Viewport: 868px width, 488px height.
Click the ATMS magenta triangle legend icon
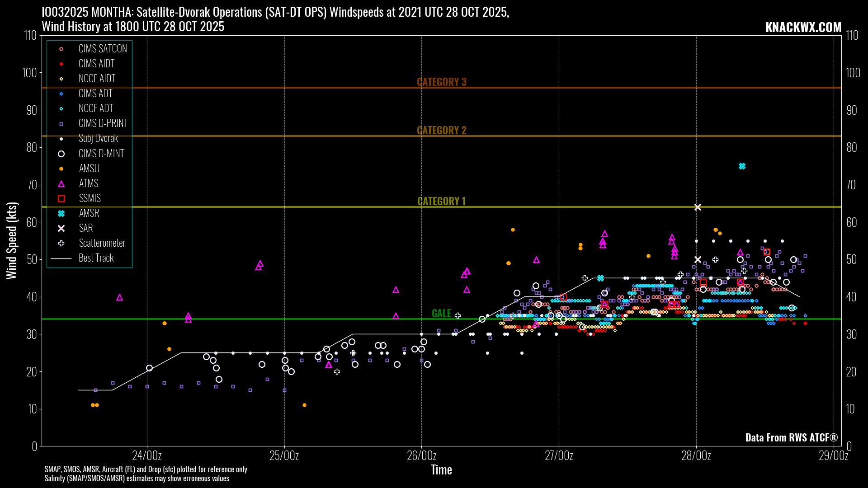click(x=61, y=183)
